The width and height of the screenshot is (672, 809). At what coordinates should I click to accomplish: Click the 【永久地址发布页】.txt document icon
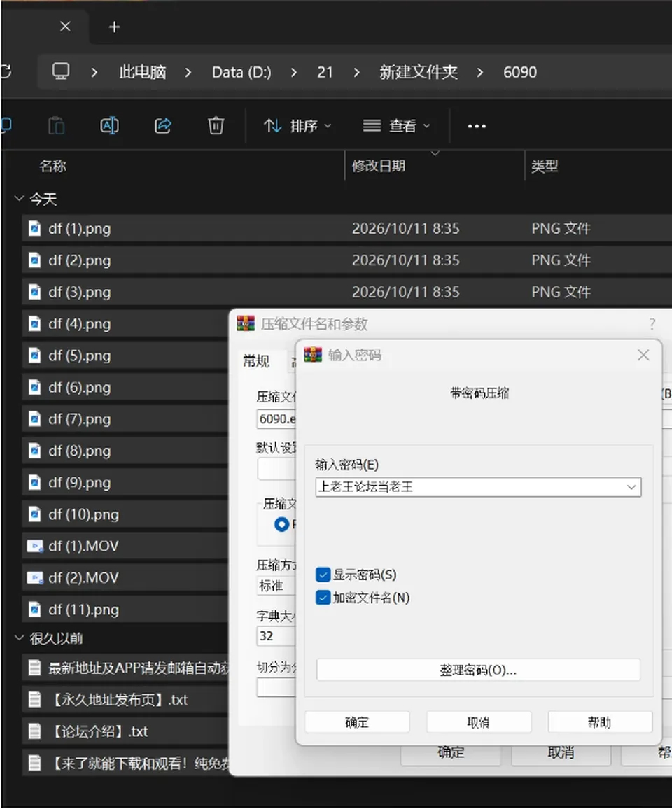[34, 700]
